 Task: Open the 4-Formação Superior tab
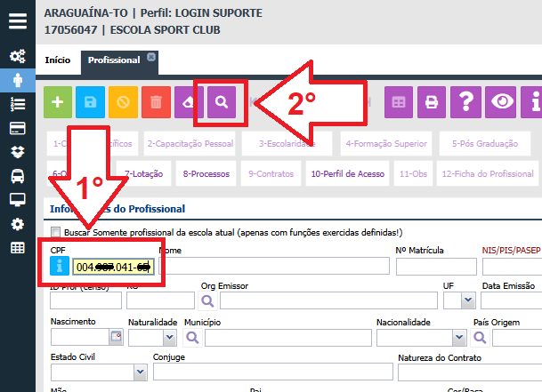tap(386, 144)
